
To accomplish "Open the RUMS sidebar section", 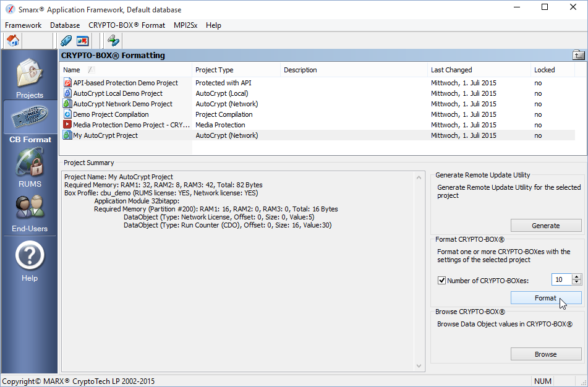I will coord(30,167).
